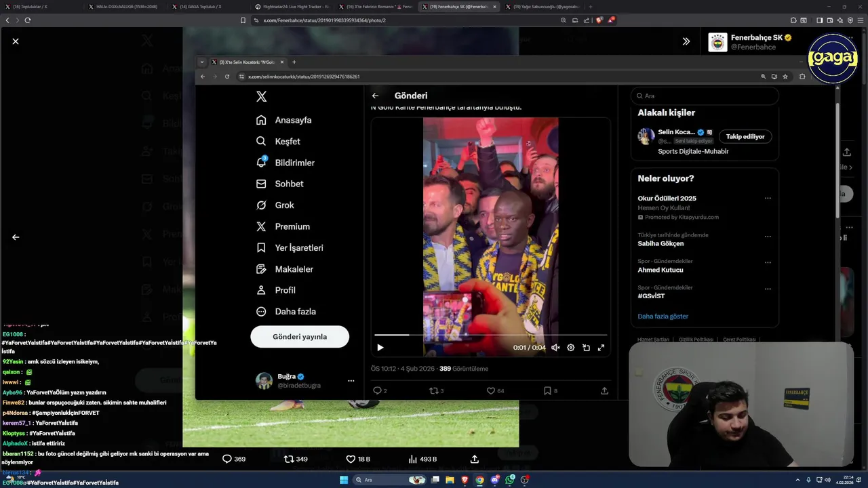This screenshot has height=488, width=868.
Task: Go to the previous photo with the left arrow
Action: point(16,237)
